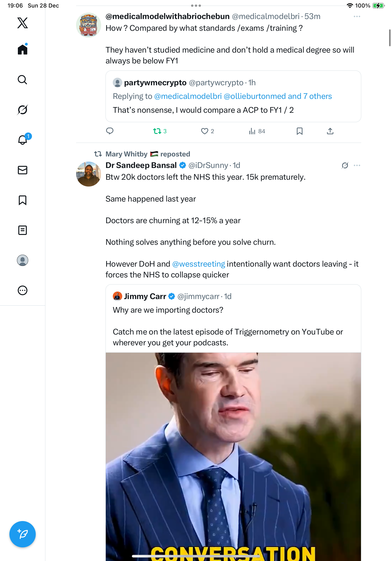392x561 pixels.
Task: Bookmark the medicalmodelbri post
Action: click(299, 131)
